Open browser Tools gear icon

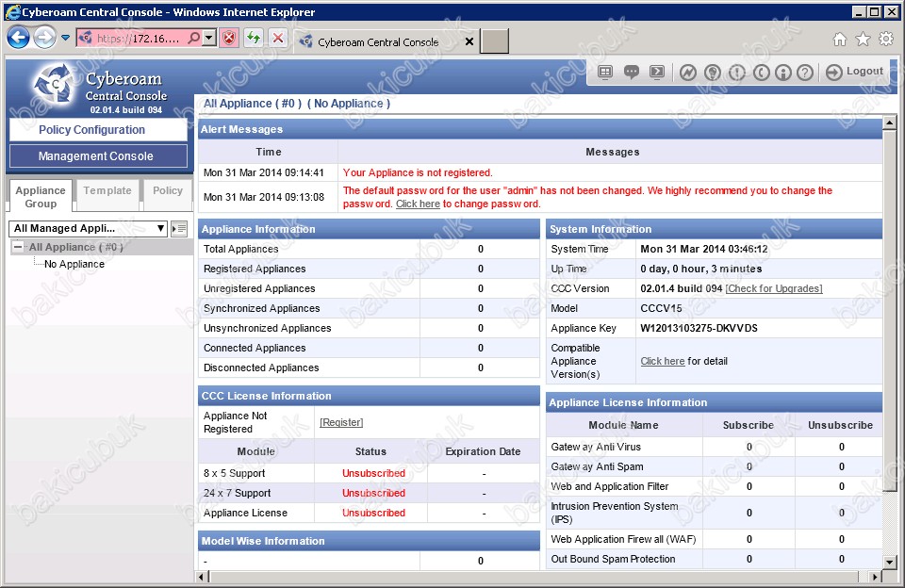[x=886, y=39]
